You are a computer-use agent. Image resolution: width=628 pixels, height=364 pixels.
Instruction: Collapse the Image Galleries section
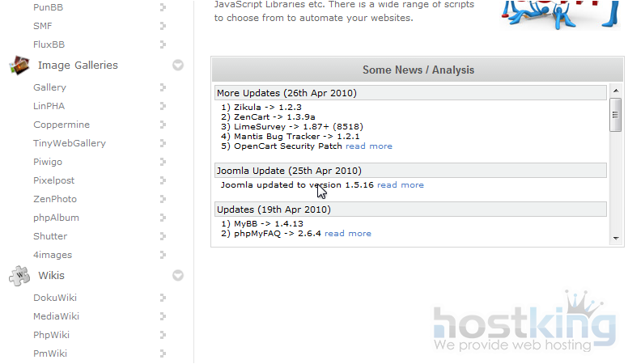click(x=178, y=66)
